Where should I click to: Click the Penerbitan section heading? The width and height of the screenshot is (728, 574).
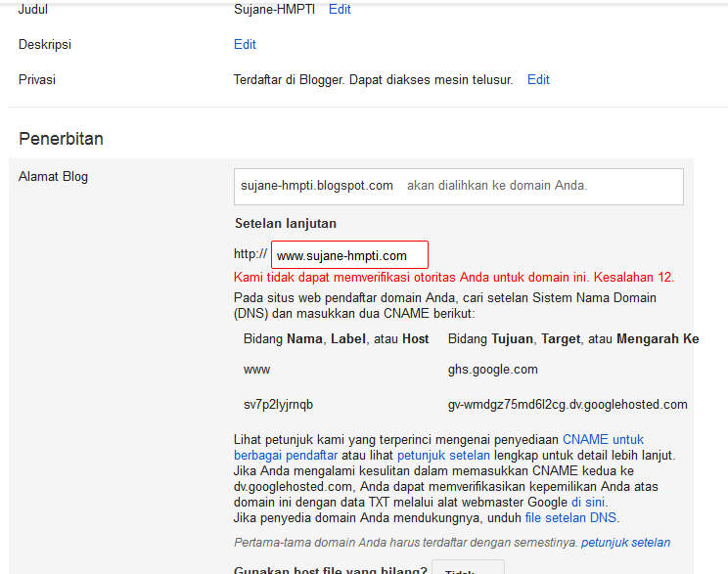(x=61, y=139)
